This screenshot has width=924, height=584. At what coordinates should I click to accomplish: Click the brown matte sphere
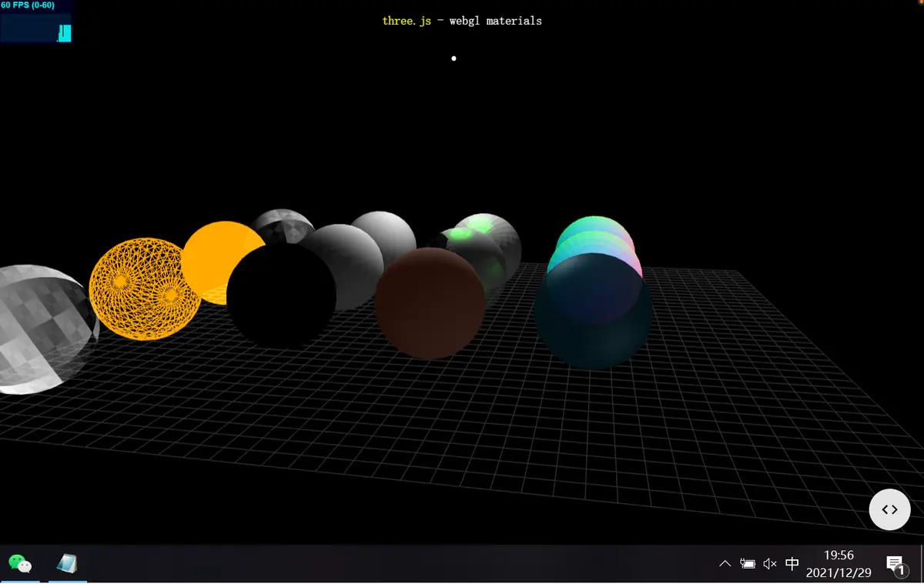tap(429, 304)
